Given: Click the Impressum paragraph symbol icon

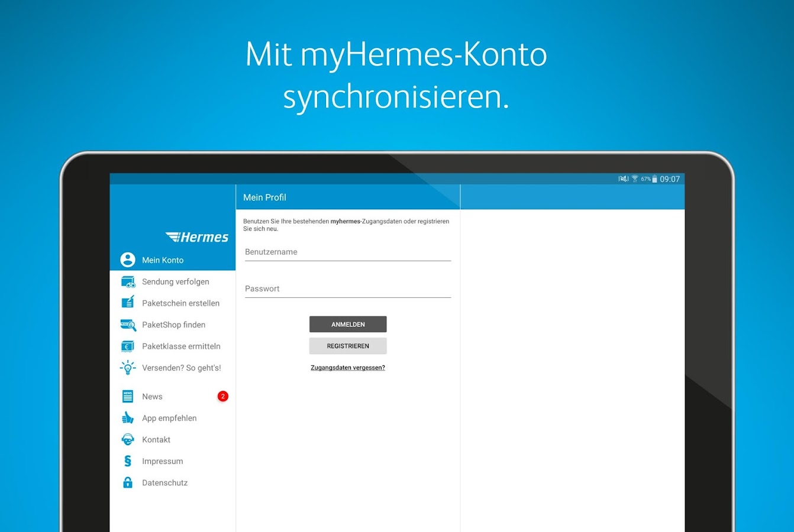Looking at the screenshot, I should [x=128, y=461].
